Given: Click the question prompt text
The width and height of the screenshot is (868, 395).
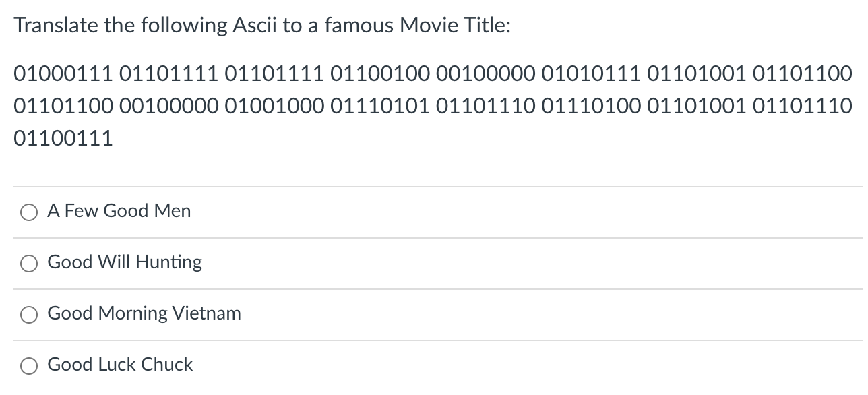Looking at the screenshot, I should [262, 25].
